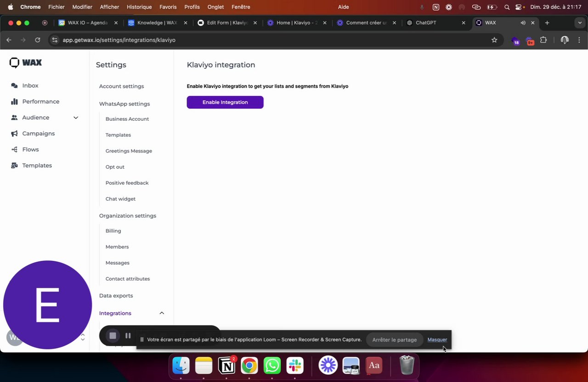The image size is (588, 382).
Task: Select Integrations in settings menu
Action: [115, 313]
